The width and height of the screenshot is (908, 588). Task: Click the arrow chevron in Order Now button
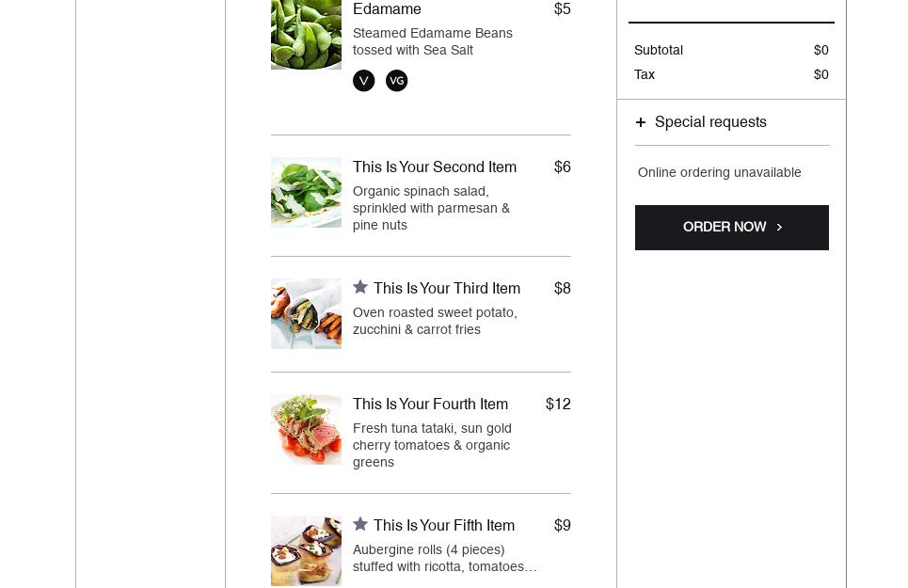pyautogui.click(x=779, y=228)
